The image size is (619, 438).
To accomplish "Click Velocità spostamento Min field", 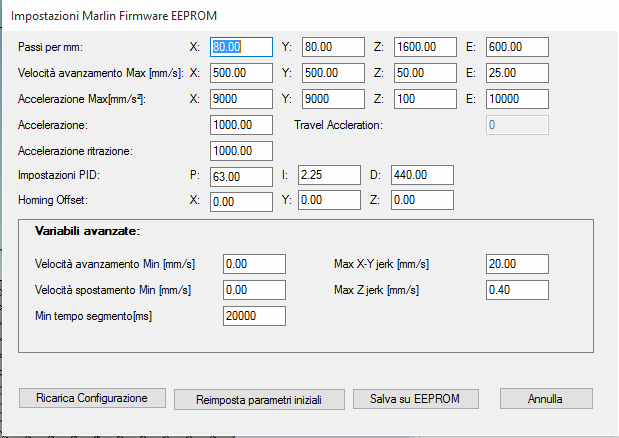I will (254, 290).
